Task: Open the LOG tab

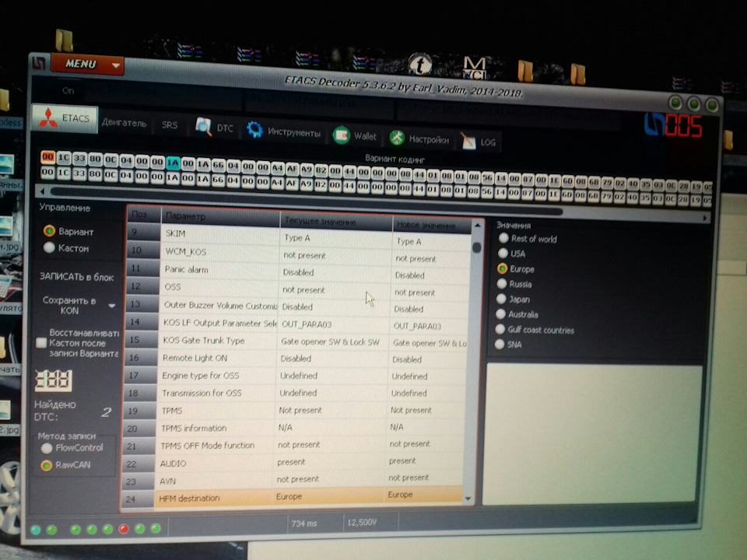Action: [x=479, y=142]
